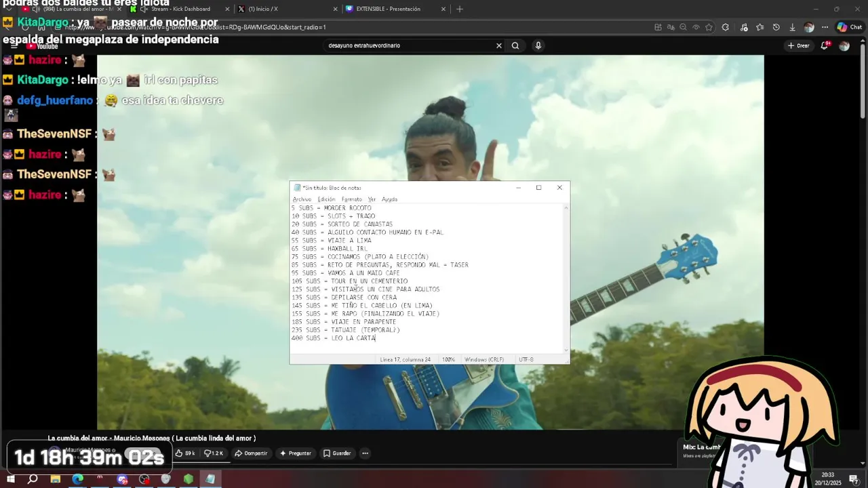Like the video with 89 k likes
Viewport: 868px width, 488px height.
click(185, 453)
